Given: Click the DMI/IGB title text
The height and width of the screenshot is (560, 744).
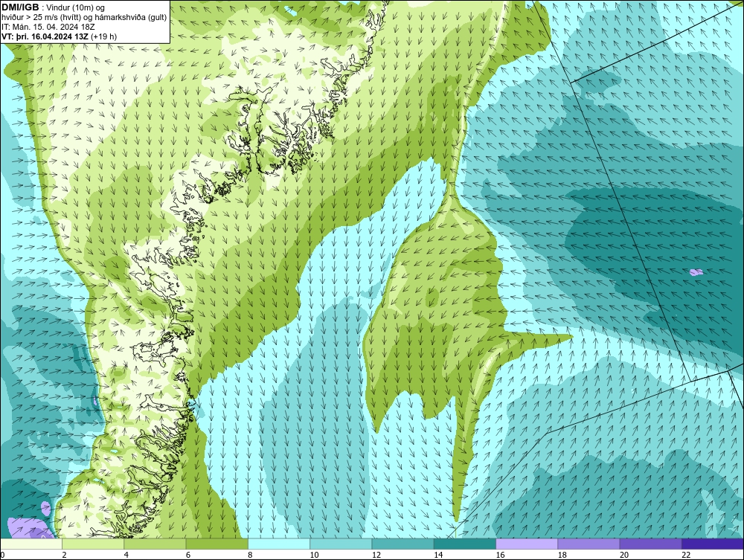Looking at the screenshot, I should (20, 7).
